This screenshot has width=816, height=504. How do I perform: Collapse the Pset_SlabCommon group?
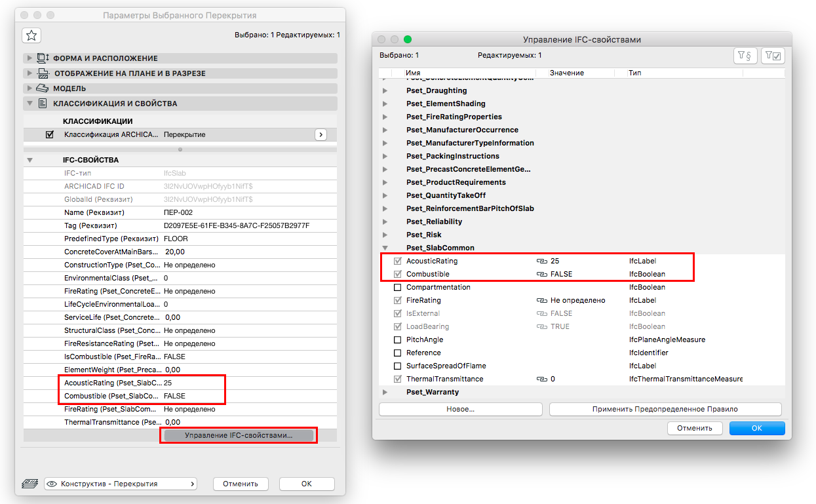385,248
